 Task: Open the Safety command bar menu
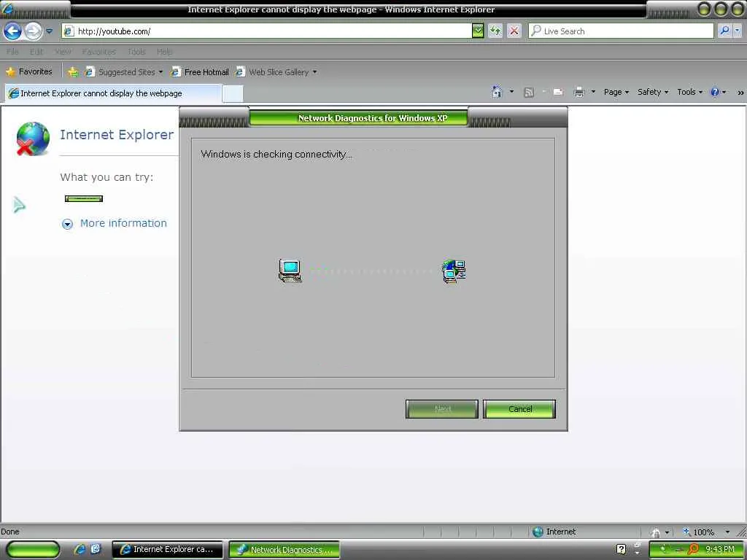(653, 92)
